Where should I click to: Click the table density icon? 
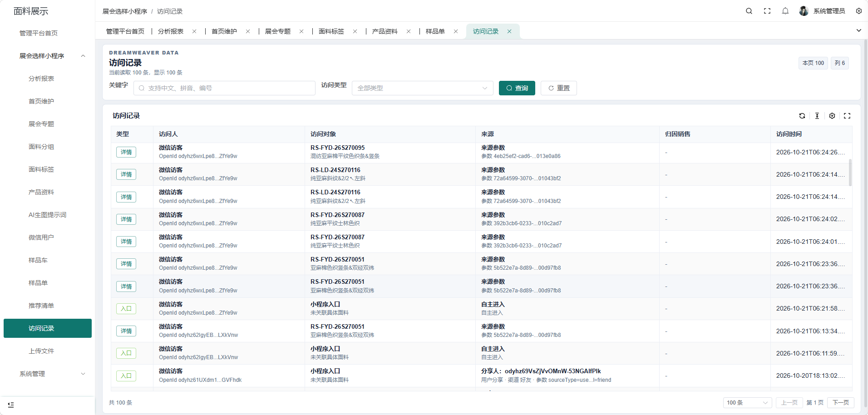(x=817, y=116)
